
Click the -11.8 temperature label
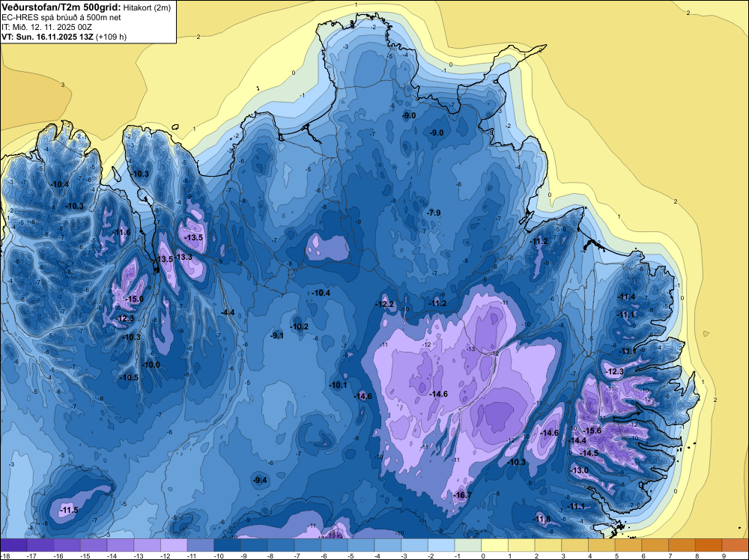tap(542, 520)
